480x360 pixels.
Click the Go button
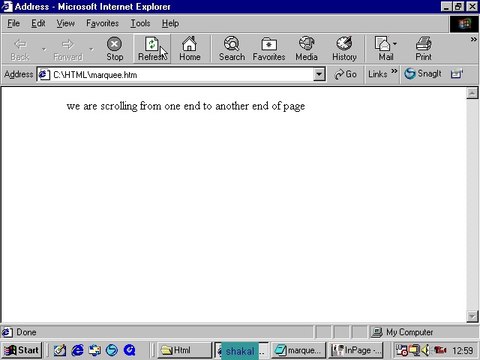(x=346, y=74)
